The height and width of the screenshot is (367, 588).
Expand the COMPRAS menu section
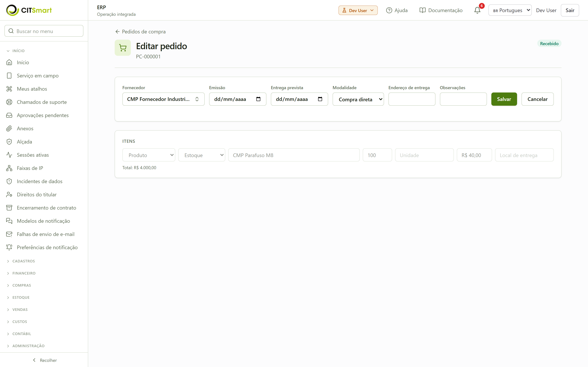(x=22, y=285)
